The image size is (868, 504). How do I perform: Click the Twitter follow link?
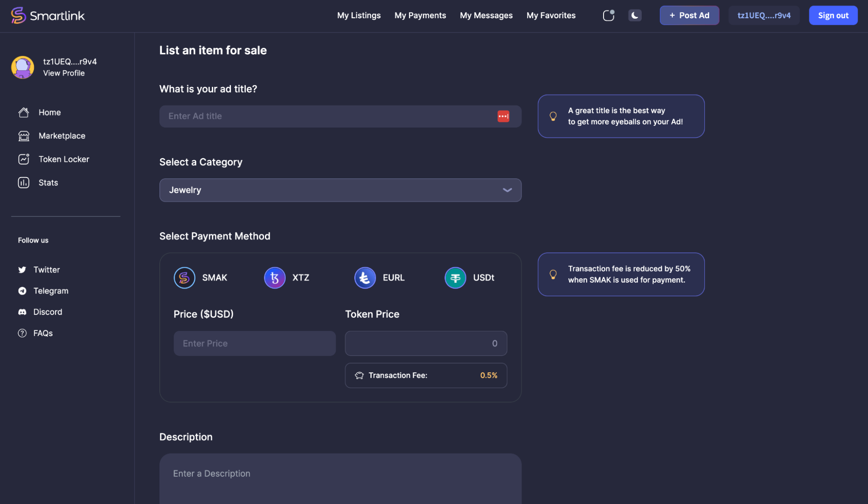coord(46,270)
